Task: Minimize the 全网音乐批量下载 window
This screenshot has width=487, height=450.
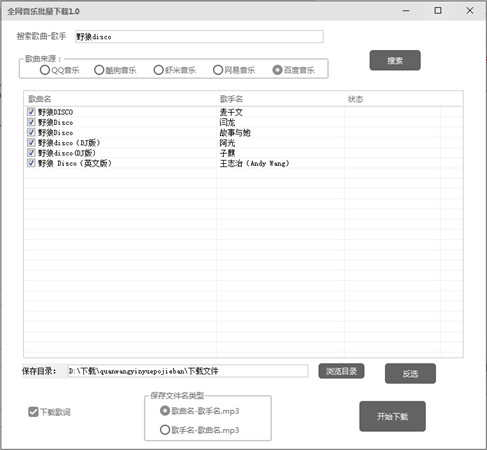Action: coord(406,11)
